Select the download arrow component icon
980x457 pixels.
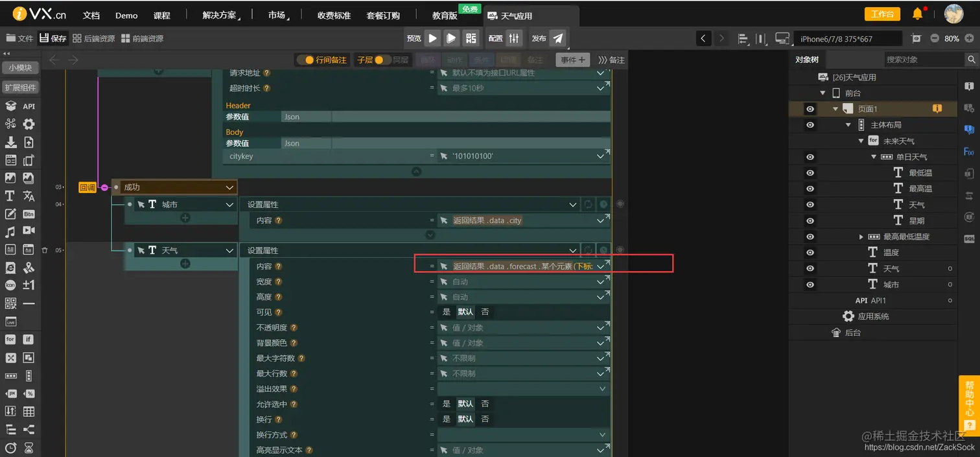tap(10, 142)
